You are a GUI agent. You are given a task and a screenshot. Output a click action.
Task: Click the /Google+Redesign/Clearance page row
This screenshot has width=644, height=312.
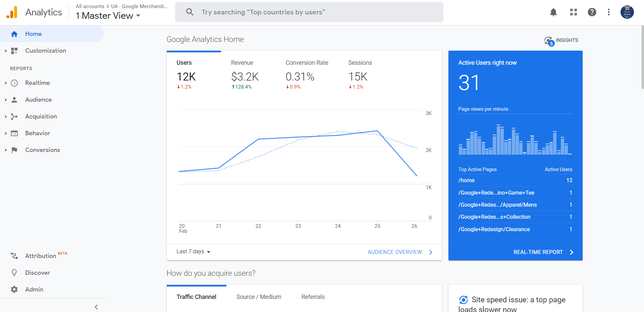[515, 229]
